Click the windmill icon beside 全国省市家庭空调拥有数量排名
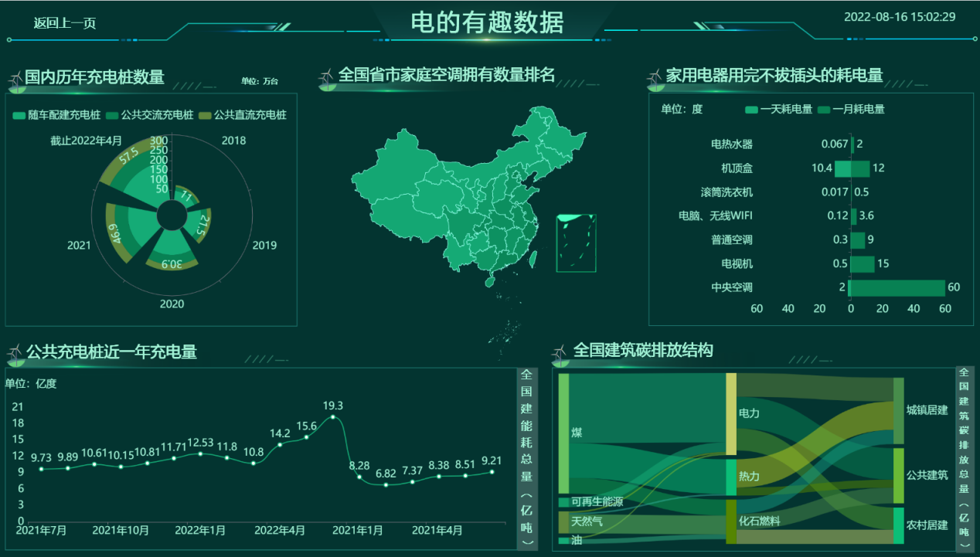The width and height of the screenshot is (980, 557). coord(328,74)
